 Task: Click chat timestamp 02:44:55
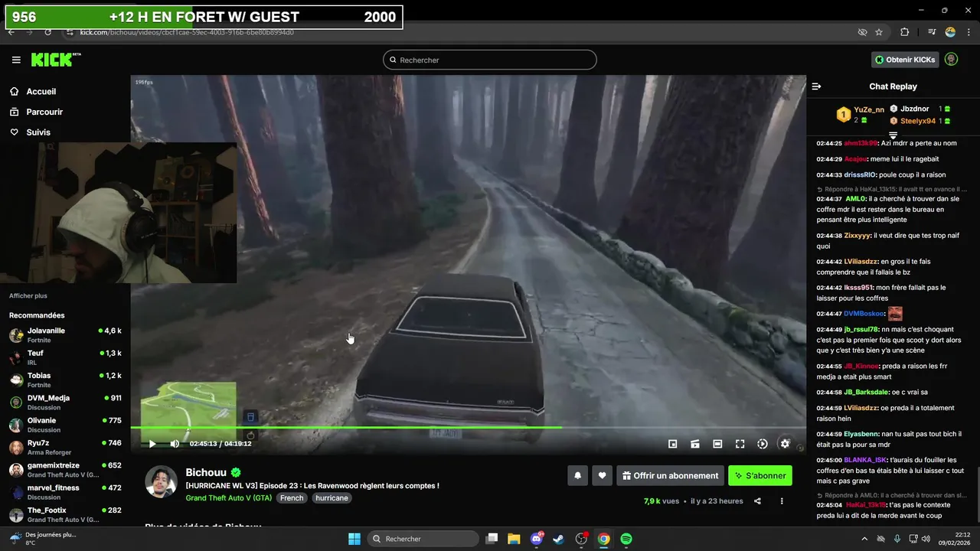coord(828,366)
